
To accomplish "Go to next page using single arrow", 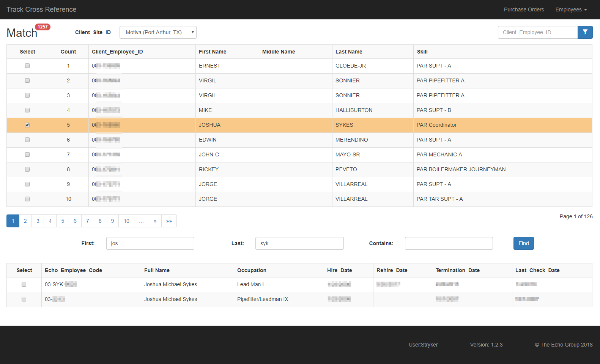I will pos(155,221).
